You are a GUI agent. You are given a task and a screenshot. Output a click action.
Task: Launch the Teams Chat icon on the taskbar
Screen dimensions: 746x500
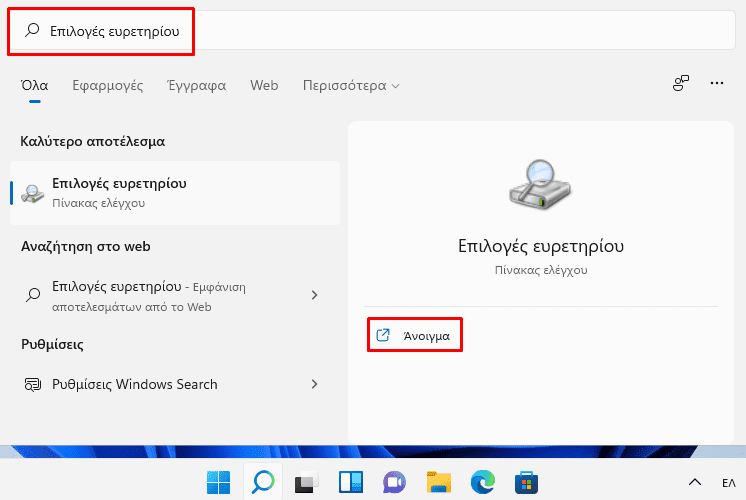click(394, 482)
